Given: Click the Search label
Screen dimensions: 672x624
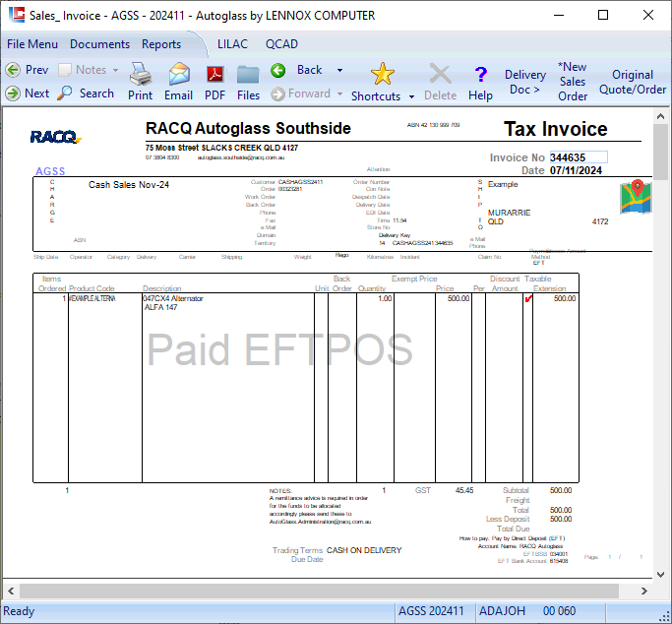Looking at the screenshot, I should (96, 93).
